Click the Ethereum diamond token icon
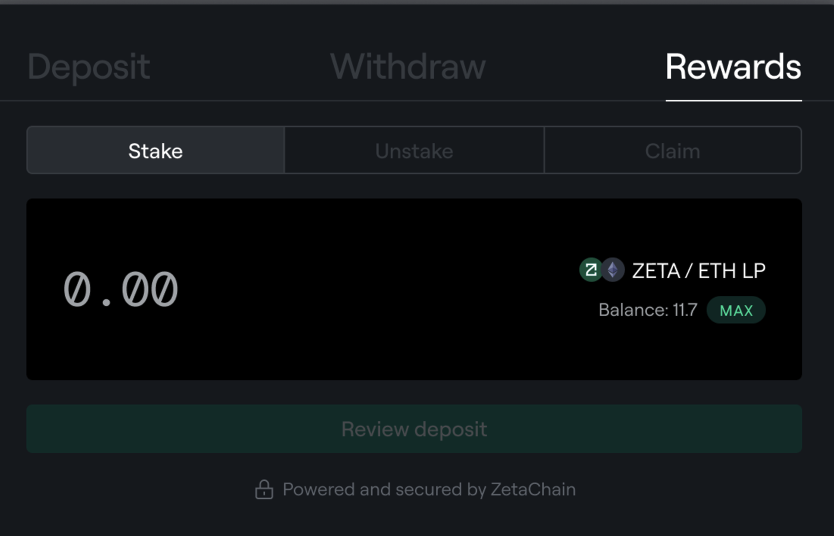 612,270
